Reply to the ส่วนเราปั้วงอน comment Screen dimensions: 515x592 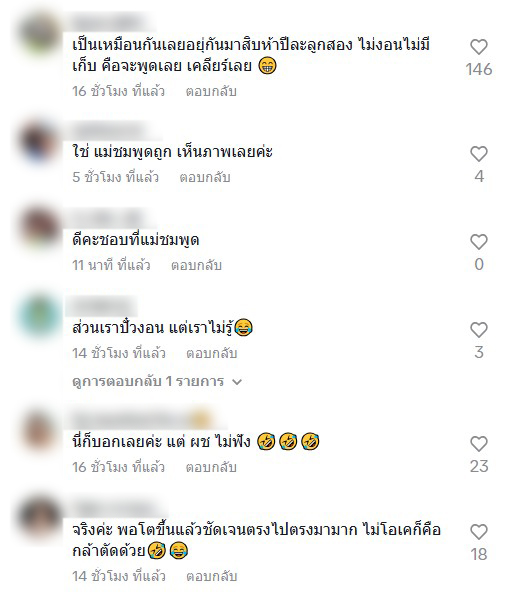[212, 353]
